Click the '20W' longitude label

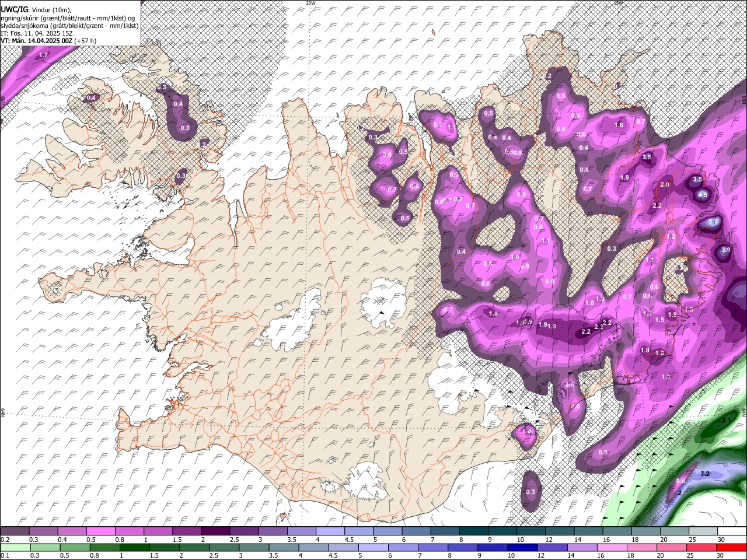(310, 3)
